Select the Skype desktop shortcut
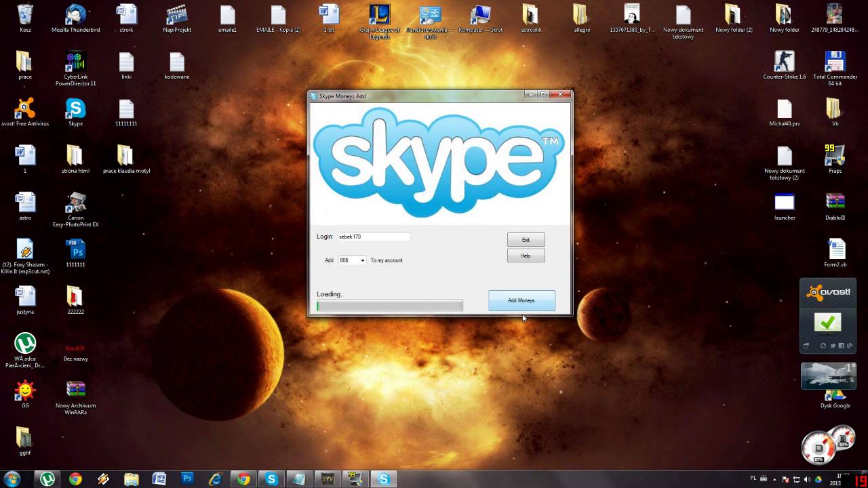Screen dimensions: 868x488 coord(75,113)
